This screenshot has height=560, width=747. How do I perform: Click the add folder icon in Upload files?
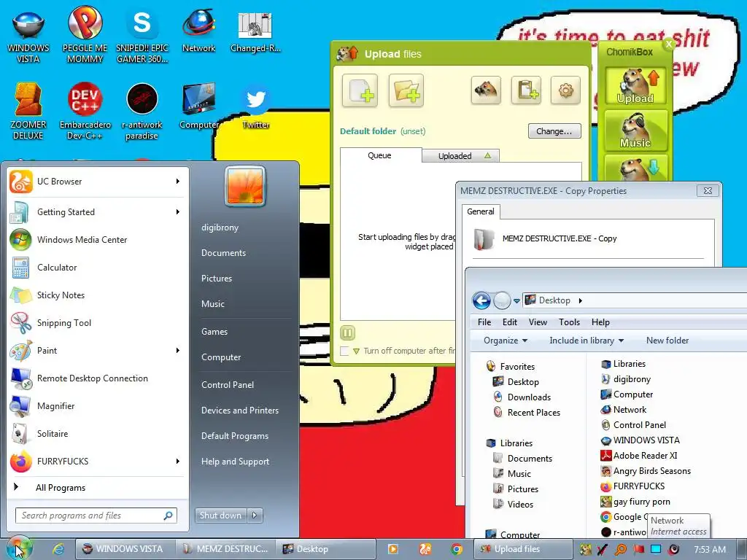pos(406,90)
